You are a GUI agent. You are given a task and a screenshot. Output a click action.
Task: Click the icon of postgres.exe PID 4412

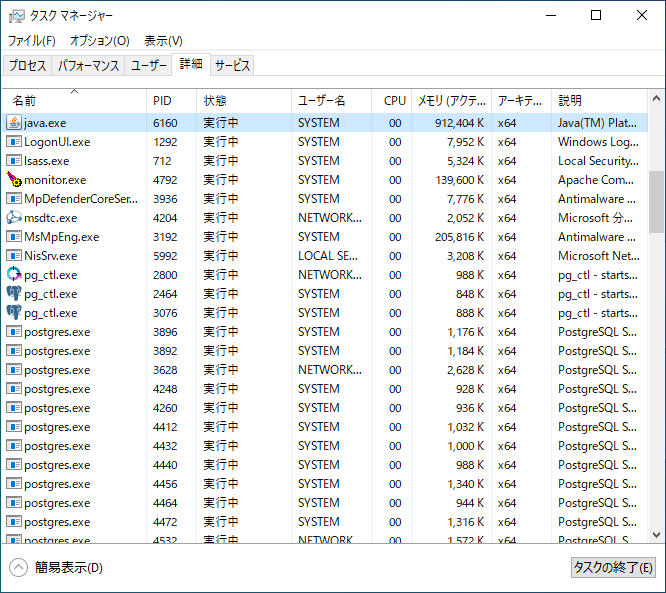[x=14, y=426]
